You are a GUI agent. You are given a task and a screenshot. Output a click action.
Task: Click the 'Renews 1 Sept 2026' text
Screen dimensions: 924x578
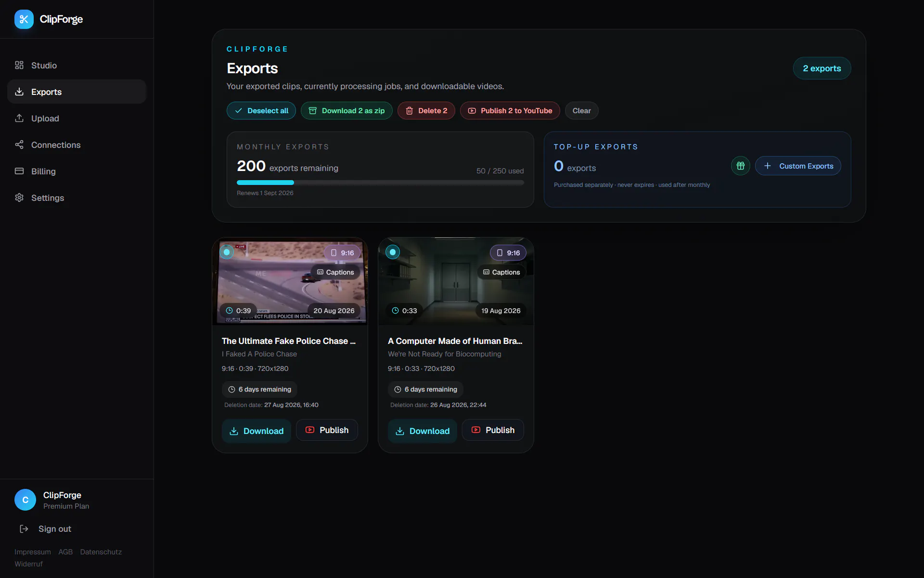[265, 193]
